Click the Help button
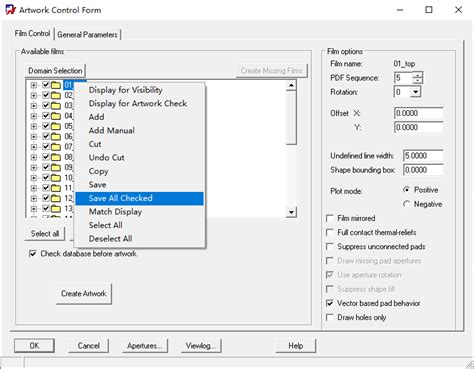 click(296, 346)
